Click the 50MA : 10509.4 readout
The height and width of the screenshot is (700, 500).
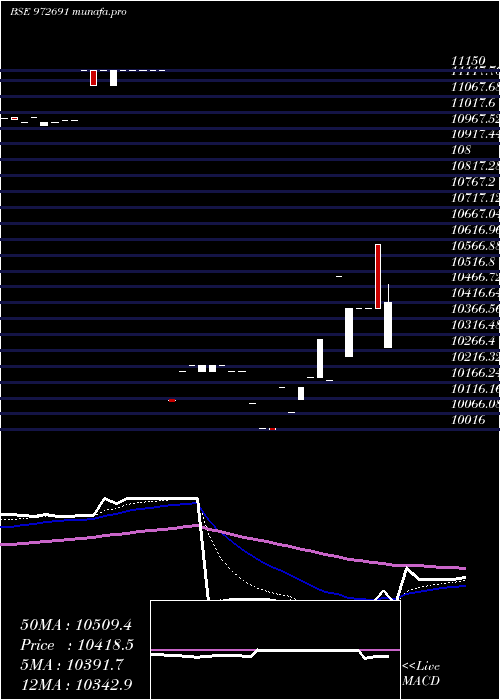pos(76,625)
